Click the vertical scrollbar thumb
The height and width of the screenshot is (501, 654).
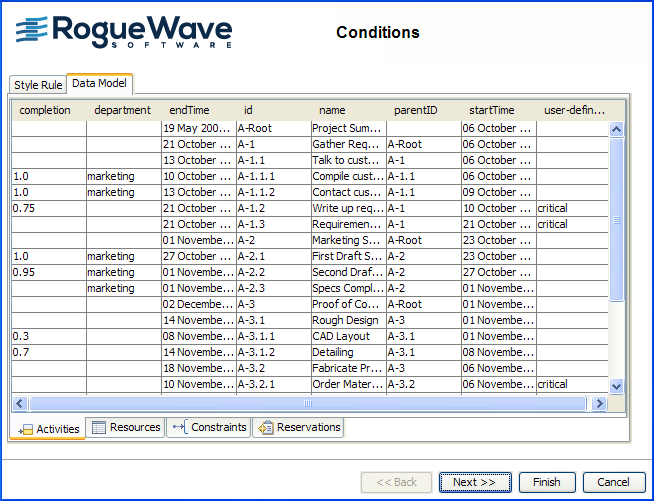click(x=617, y=220)
